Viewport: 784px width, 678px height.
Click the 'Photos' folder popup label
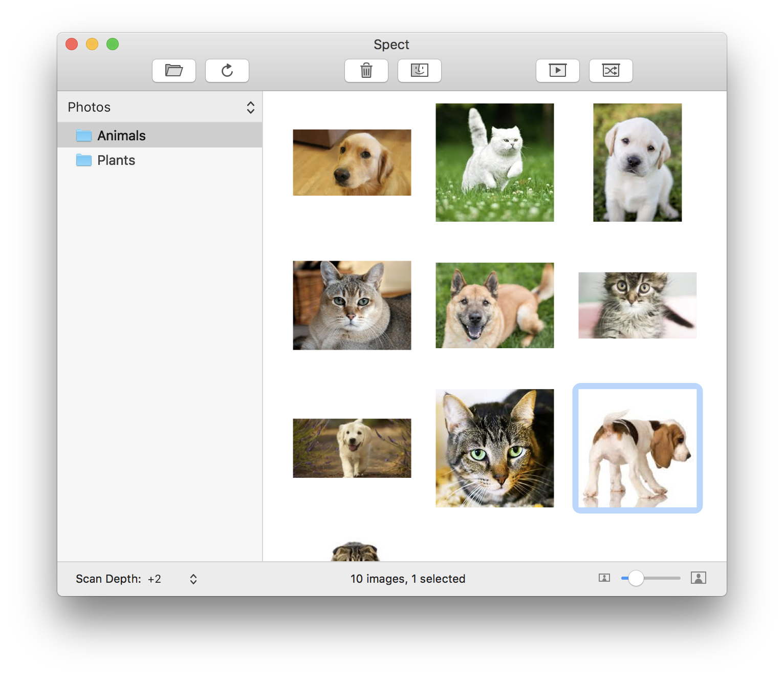[x=89, y=107]
